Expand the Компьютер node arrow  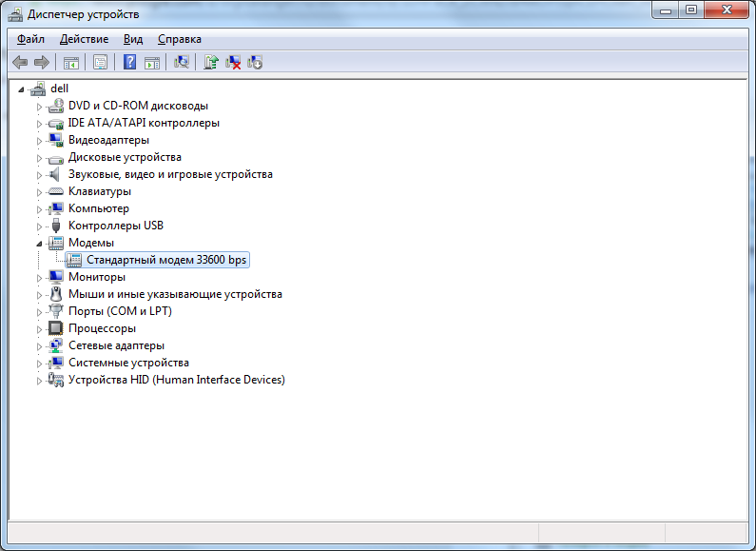point(39,209)
